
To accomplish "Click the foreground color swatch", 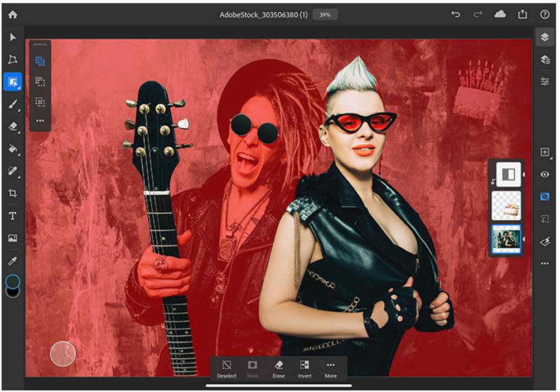I will pos(13,282).
